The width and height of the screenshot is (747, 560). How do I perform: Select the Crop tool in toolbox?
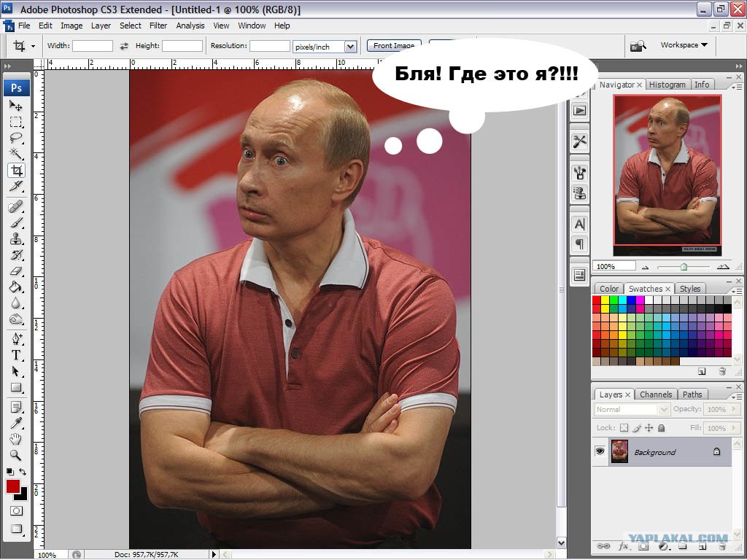(16, 170)
